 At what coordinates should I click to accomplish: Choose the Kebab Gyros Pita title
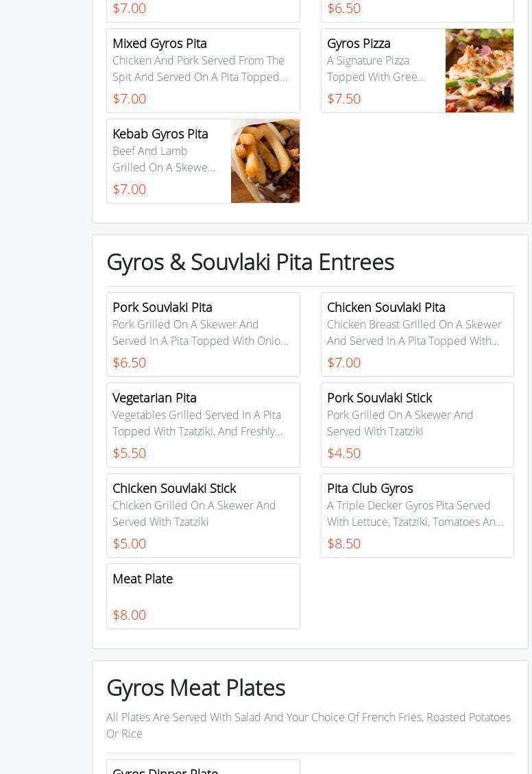(160, 134)
